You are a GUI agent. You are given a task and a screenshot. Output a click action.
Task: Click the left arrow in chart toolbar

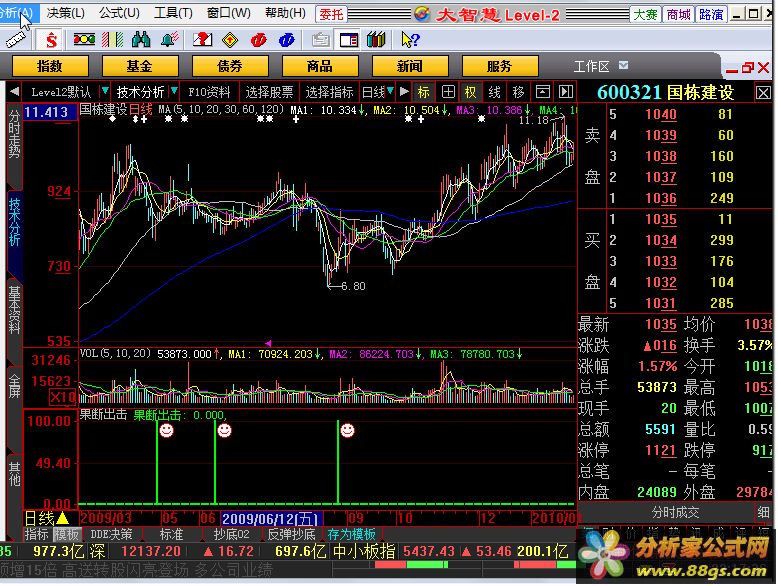click(14, 92)
